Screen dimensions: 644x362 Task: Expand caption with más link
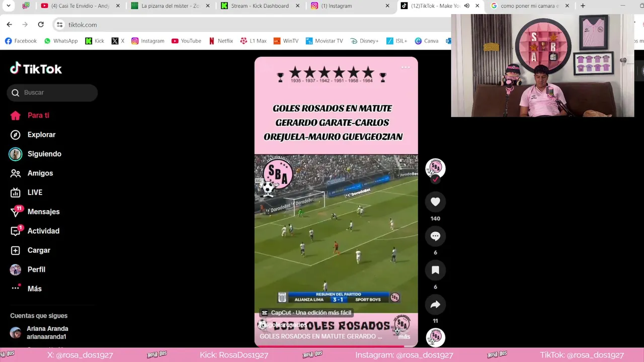(x=404, y=337)
